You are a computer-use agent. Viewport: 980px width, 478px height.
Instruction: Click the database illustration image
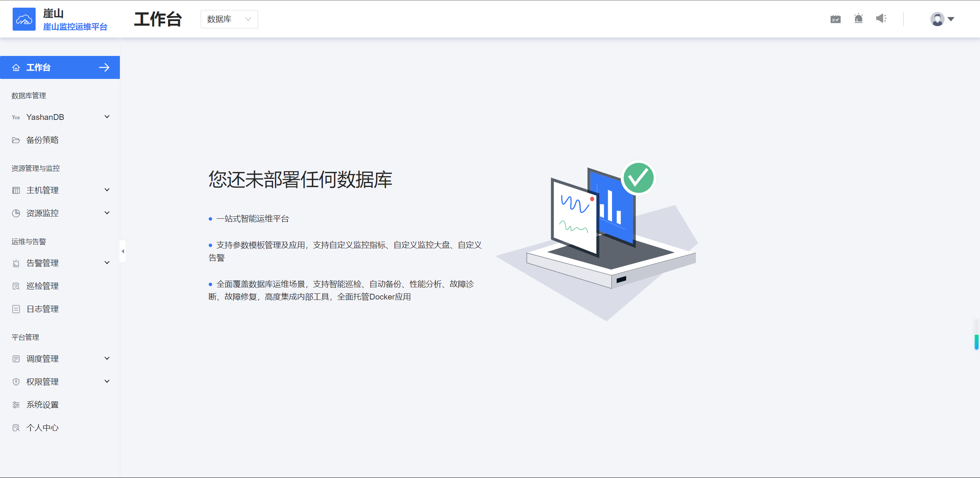pyautogui.click(x=597, y=241)
